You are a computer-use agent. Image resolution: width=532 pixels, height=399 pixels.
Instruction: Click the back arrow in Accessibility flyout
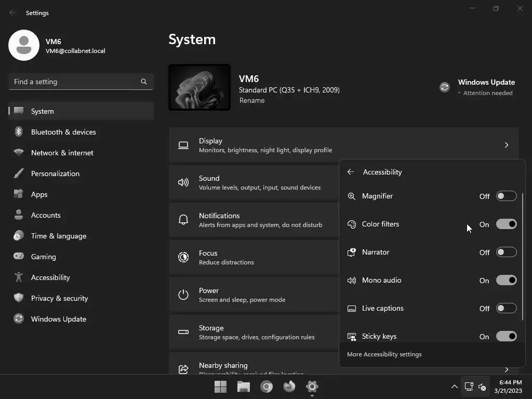(351, 172)
